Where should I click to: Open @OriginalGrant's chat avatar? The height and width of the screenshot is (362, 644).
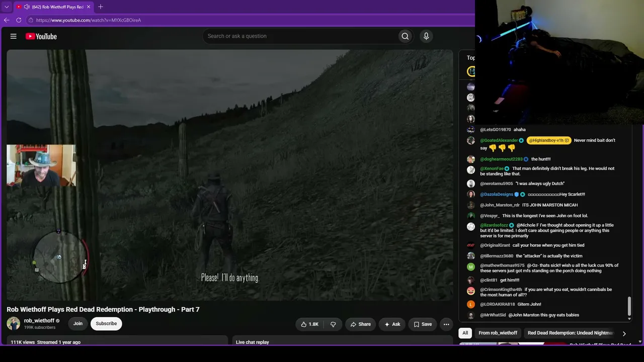click(471, 245)
